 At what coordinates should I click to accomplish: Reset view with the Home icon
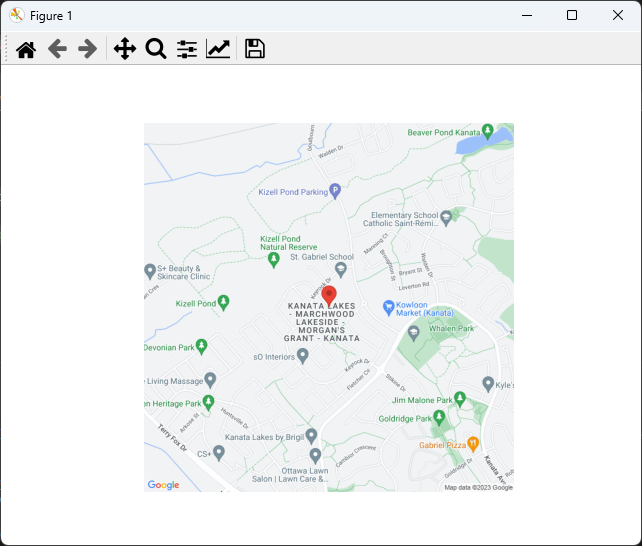[x=26, y=50]
